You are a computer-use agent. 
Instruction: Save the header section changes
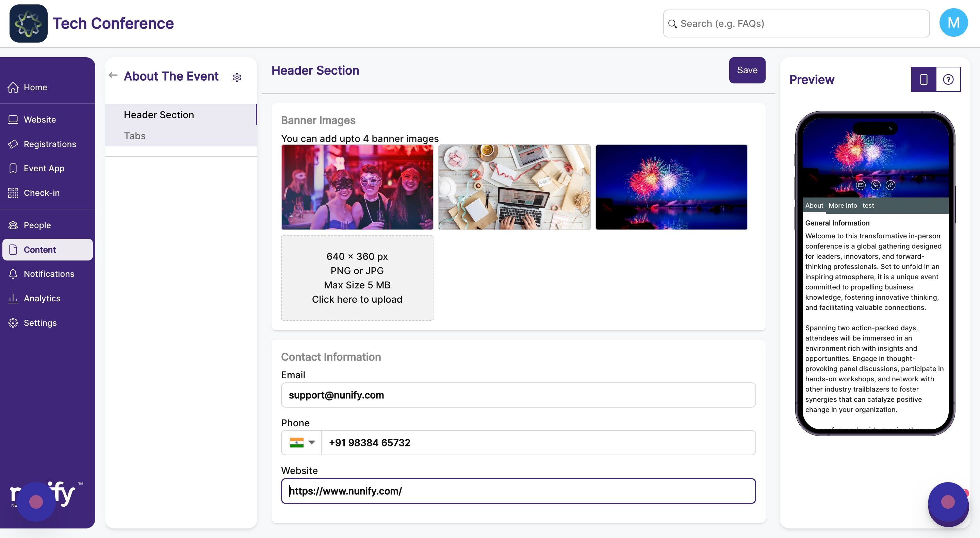[747, 70]
